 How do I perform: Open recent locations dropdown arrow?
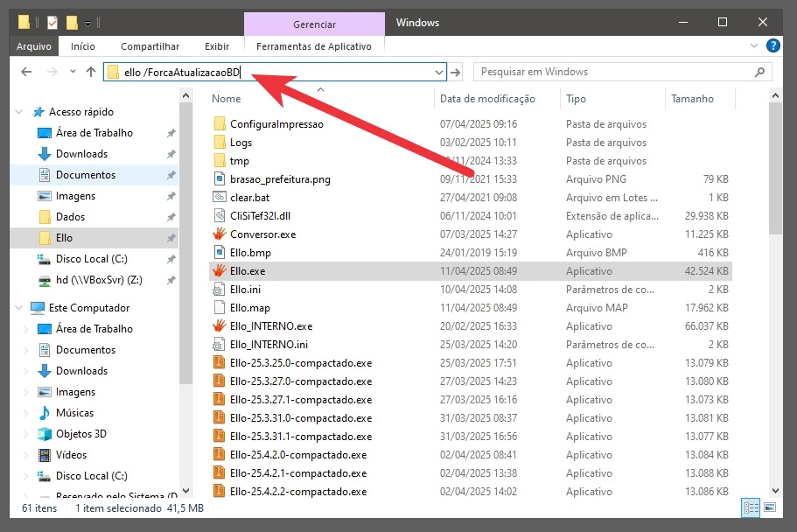pos(73,72)
